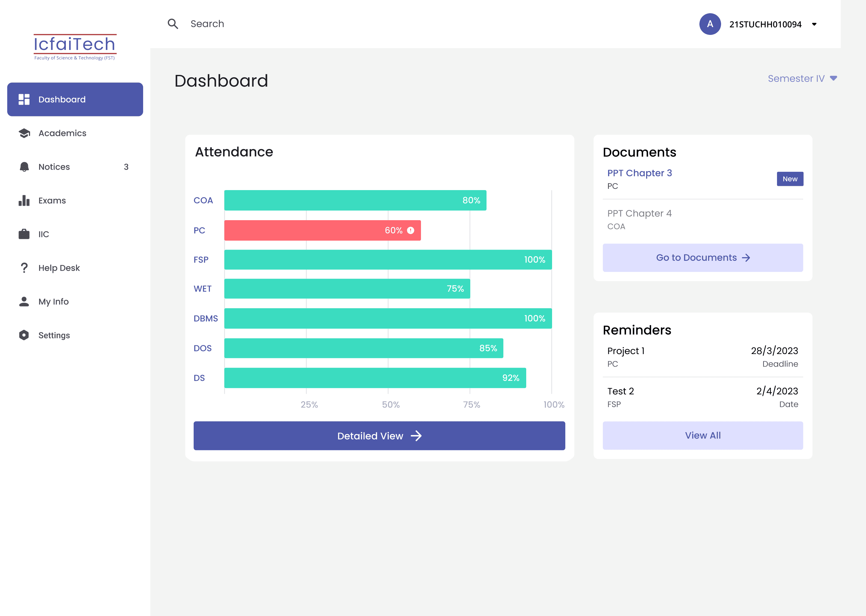Click the COA 80% attendance bar
This screenshot has width=866, height=616.
(355, 200)
